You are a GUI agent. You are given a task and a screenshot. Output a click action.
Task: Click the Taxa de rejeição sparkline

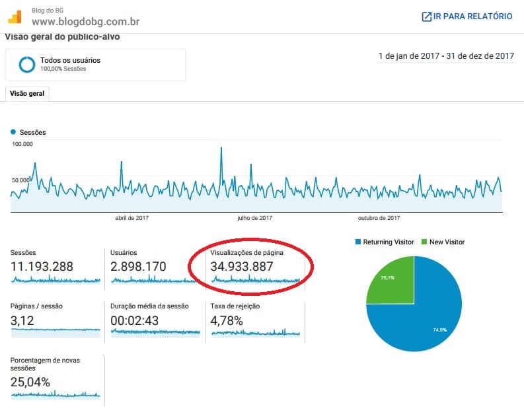click(256, 333)
